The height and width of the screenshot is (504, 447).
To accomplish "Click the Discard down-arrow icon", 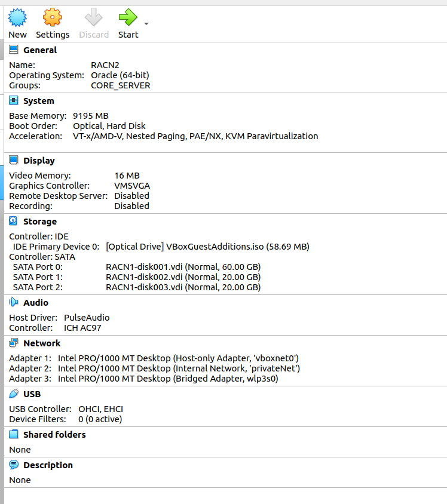I will pyautogui.click(x=94, y=17).
